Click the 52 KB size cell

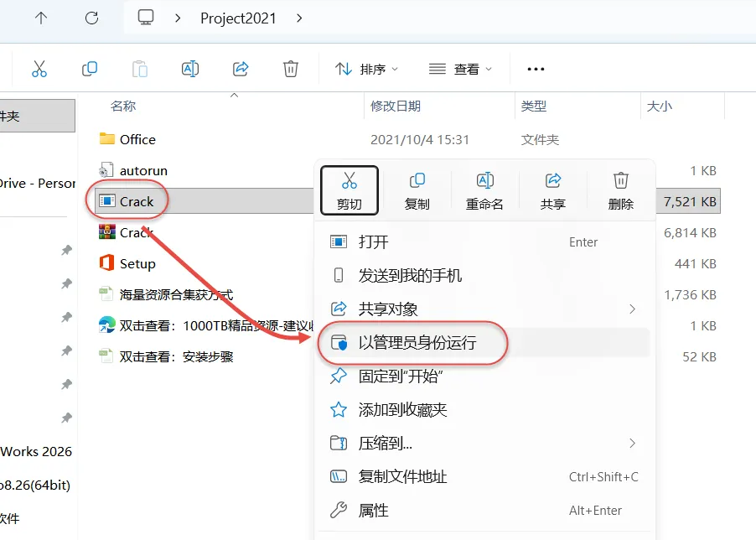(x=699, y=357)
